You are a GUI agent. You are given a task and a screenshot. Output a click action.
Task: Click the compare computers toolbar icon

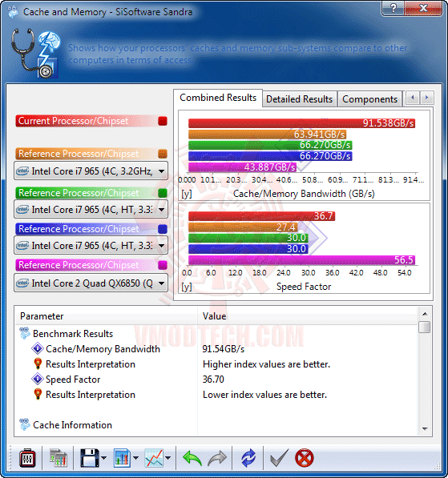[x=58, y=458]
